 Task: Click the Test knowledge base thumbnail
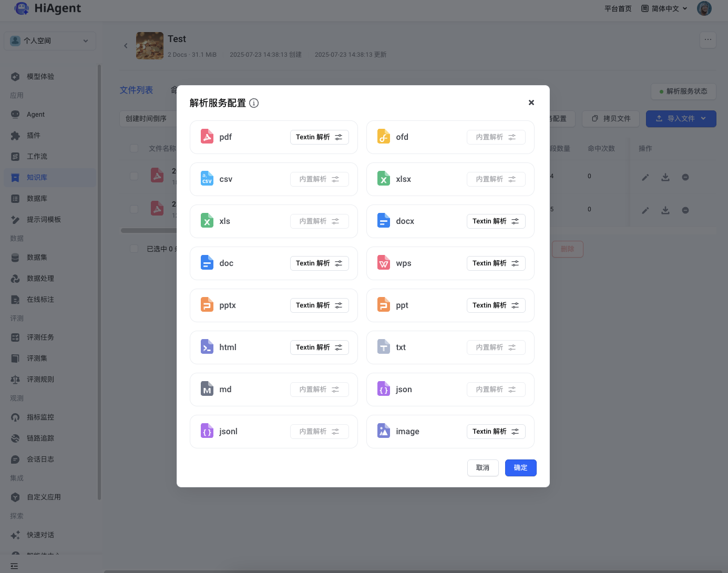tap(150, 46)
